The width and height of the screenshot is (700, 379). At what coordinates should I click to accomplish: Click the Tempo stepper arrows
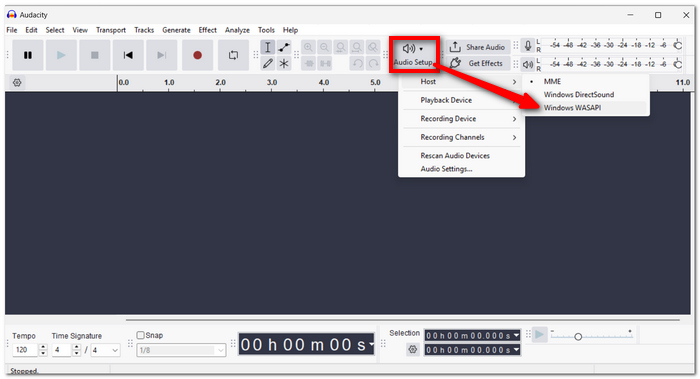[43, 350]
